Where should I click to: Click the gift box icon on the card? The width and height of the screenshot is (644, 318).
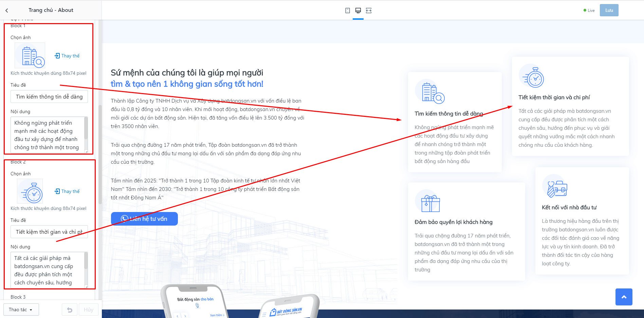[428, 201]
